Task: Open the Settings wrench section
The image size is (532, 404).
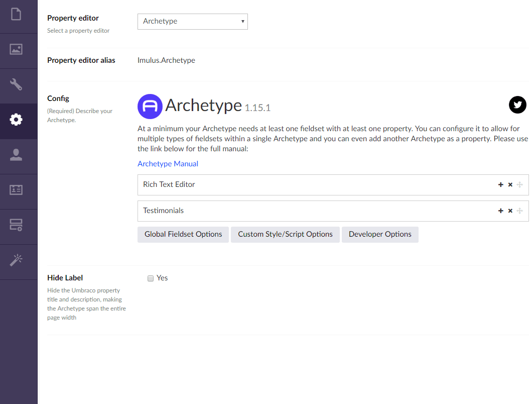Action: (x=16, y=84)
